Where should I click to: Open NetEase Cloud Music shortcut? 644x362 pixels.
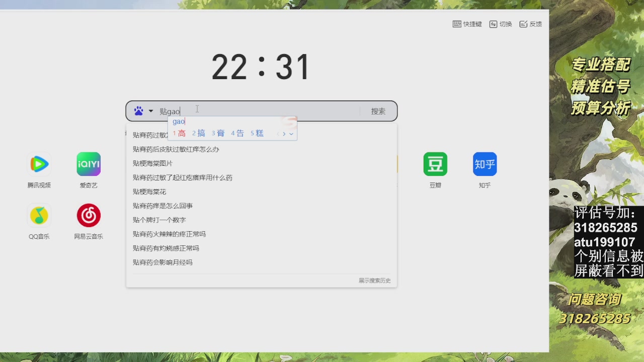coord(88,215)
